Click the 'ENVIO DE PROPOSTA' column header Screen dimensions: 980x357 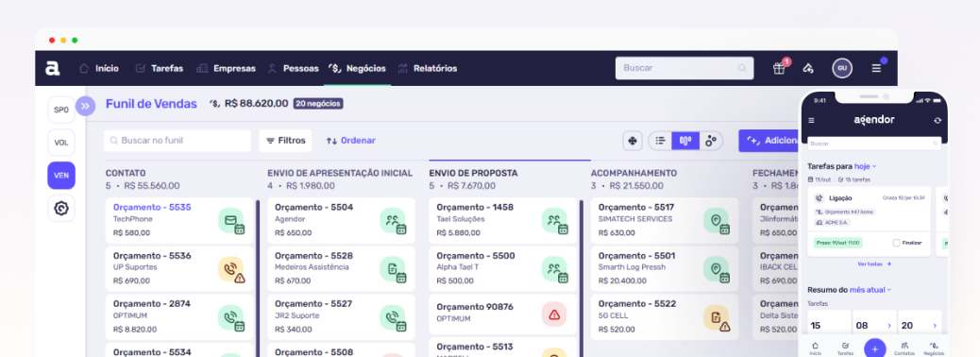[x=474, y=173]
